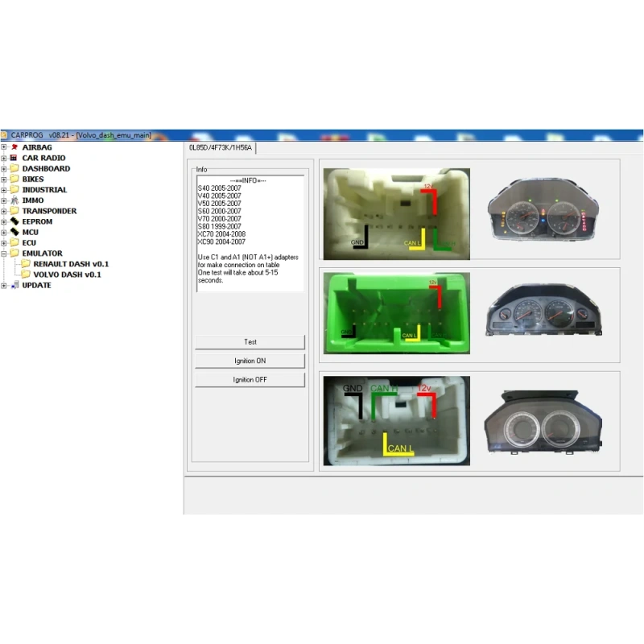Select CAR RADIO in the tree
This screenshot has width=644, height=644.
[43, 158]
